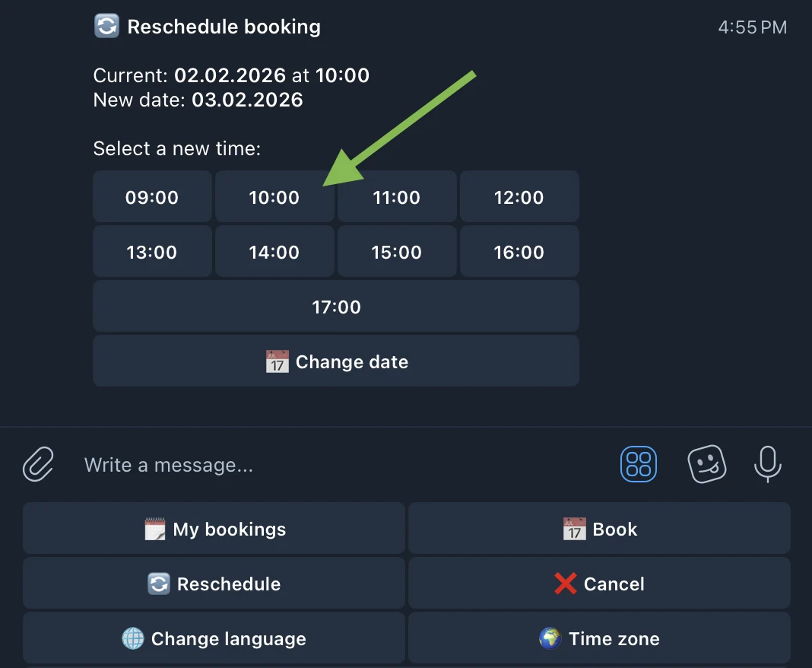Image resolution: width=812 pixels, height=668 pixels.
Task: Select the 09:00 time slot
Action: coord(152,197)
